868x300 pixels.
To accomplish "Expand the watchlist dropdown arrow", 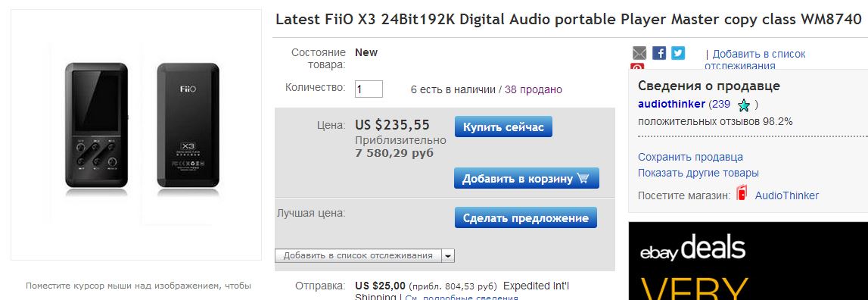I will click(448, 255).
